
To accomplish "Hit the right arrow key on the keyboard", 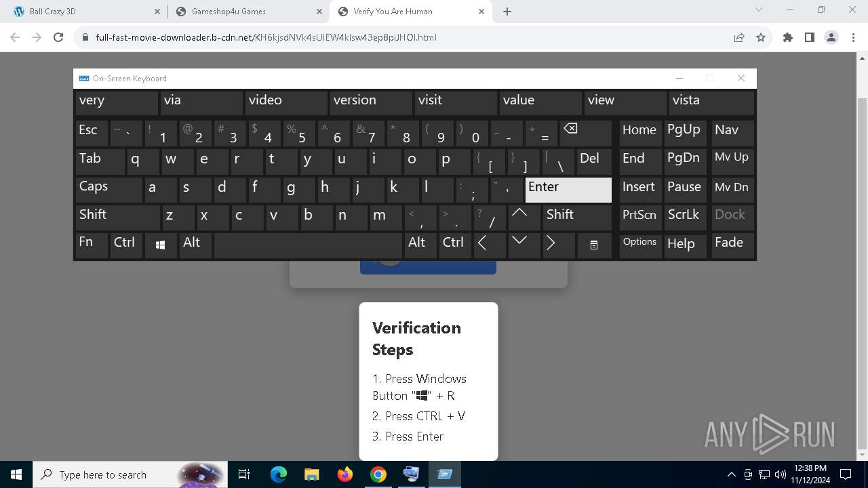I will pyautogui.click(x=559, y=245).
